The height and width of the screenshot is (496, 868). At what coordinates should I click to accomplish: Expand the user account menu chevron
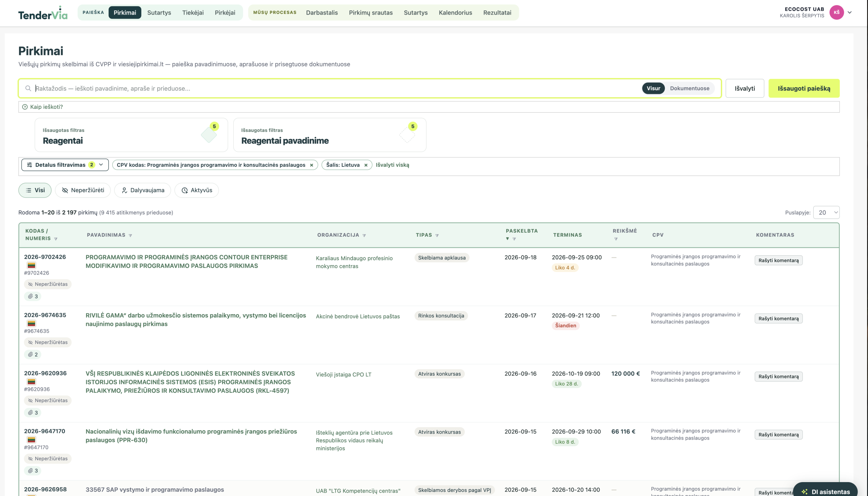(850, 13)
